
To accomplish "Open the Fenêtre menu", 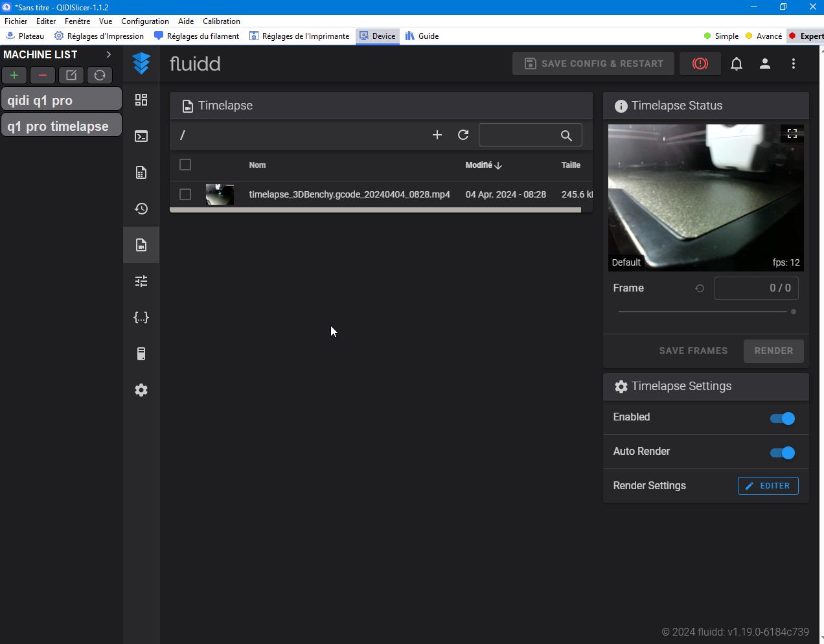I will point(78,21).
